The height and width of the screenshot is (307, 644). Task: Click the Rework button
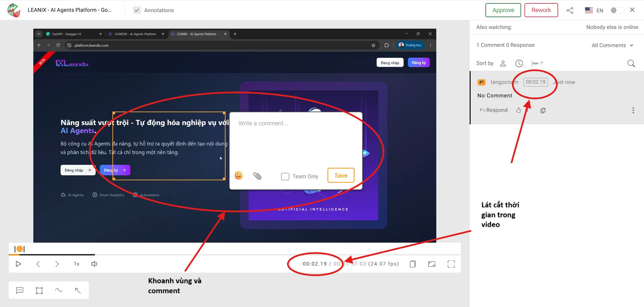(x=541, y=10)
